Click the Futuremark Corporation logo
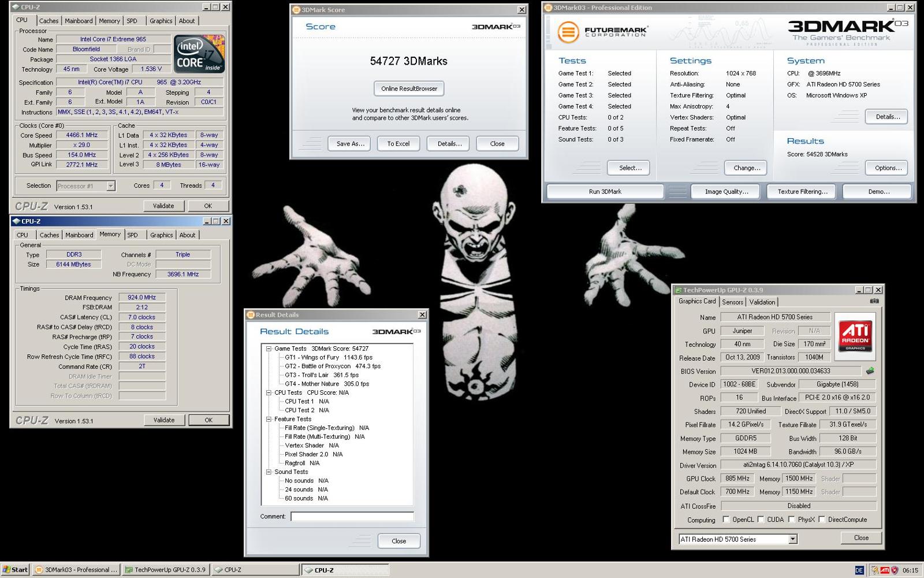 point(602,32)
